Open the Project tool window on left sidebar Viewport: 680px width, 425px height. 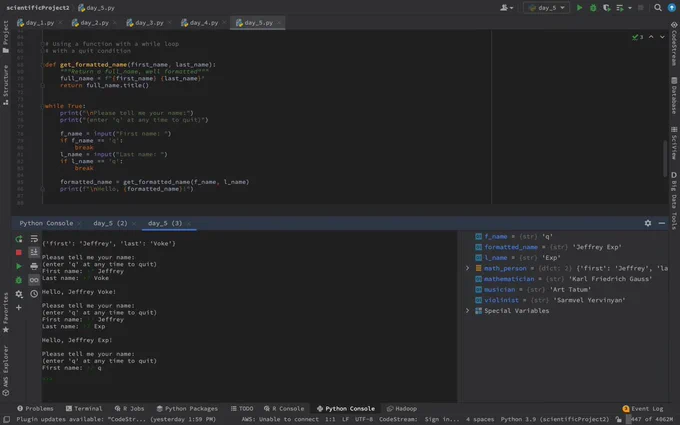click(x=6, y=36)
